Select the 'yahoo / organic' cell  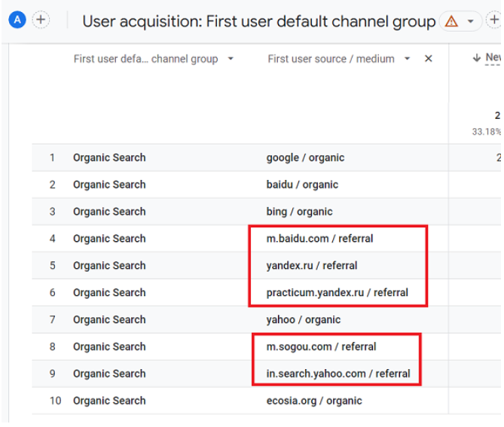(304, 320)
